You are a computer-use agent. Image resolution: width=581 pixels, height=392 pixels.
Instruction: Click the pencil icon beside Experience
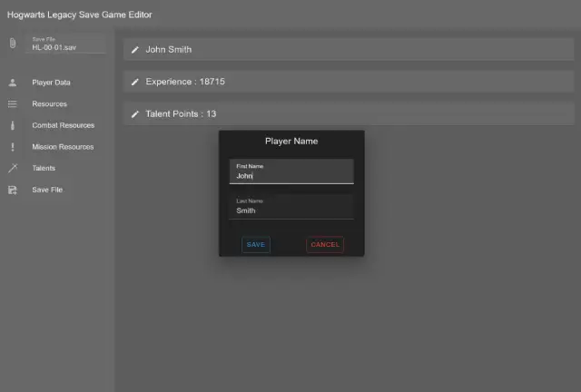(135, 82)
